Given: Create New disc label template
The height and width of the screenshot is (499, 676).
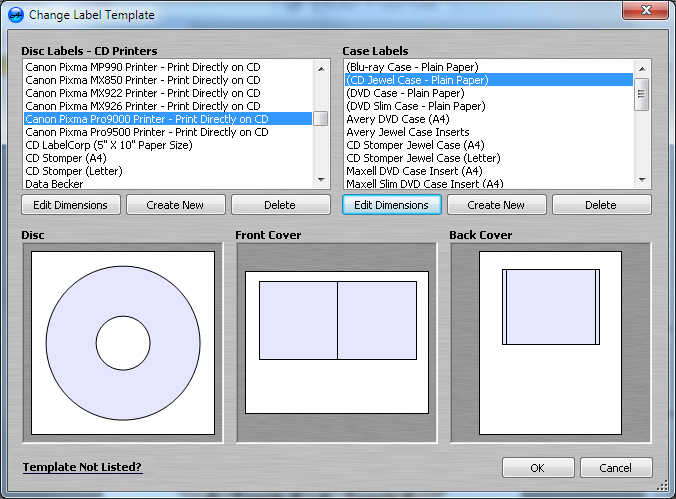Looking at the screenshot, I should pos(175,205).
